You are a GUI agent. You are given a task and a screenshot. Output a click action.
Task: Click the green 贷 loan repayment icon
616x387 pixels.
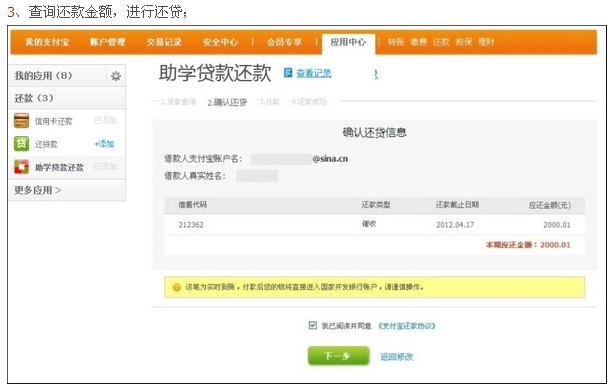coord(22,143)
